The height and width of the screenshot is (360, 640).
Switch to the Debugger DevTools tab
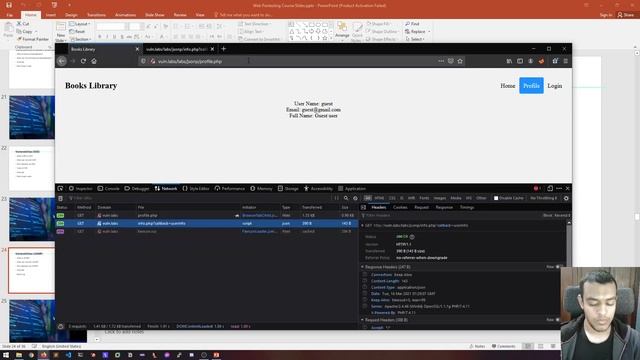(137, 189)
